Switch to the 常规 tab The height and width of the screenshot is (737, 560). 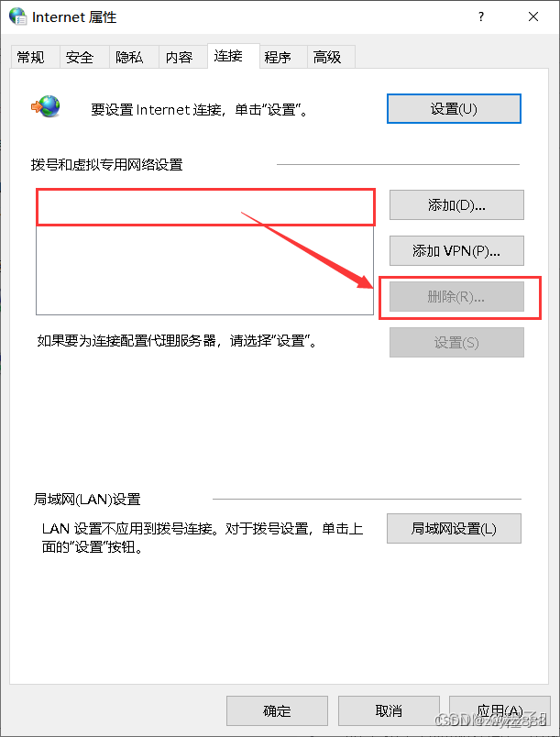coord(31,58)
